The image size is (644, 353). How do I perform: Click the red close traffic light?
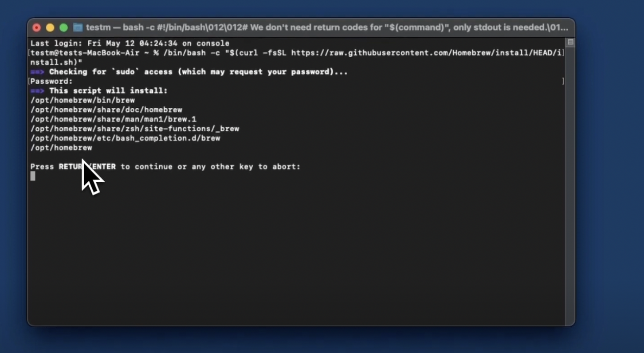36,27
